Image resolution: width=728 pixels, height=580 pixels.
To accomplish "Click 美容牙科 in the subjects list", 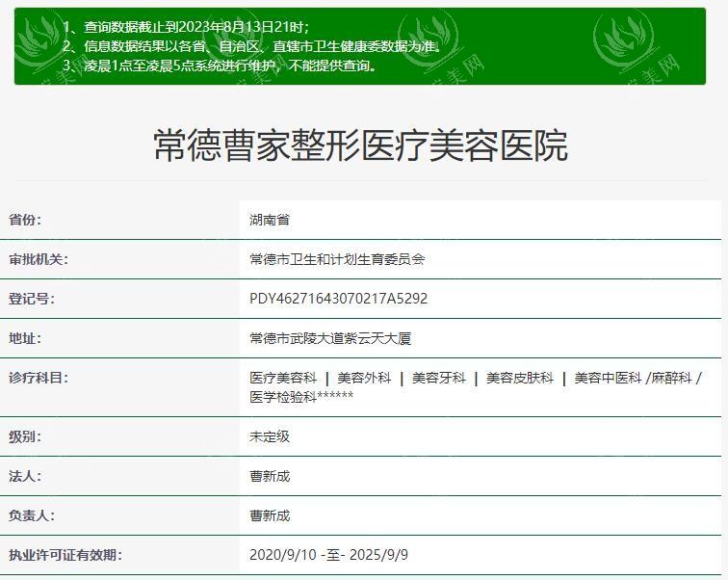I will tap(439, 378).
